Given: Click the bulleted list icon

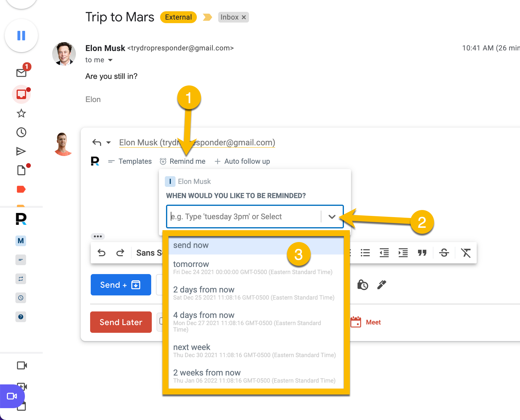Looking at the screenshot, I should (x=365, y=253).
